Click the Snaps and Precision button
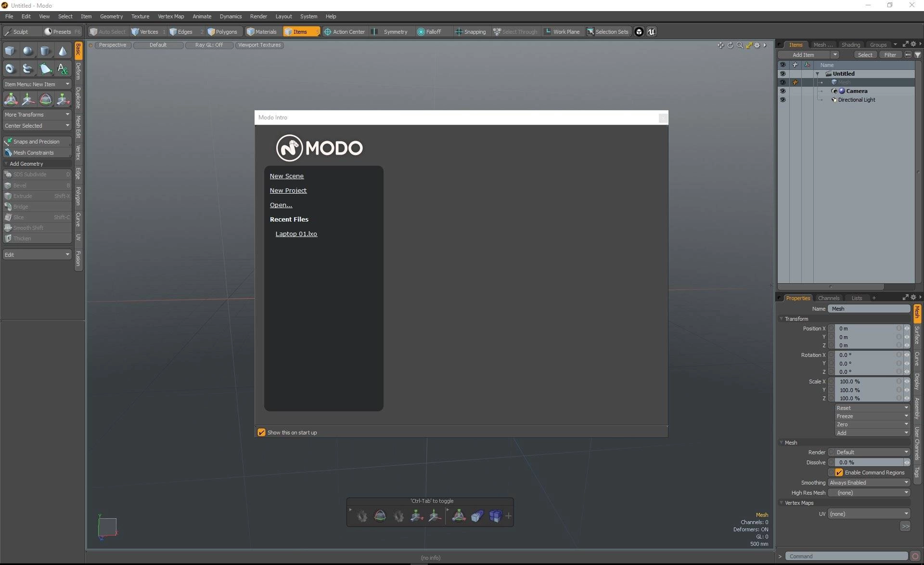This screenshot has width=924, height=565. pos(37,142)
